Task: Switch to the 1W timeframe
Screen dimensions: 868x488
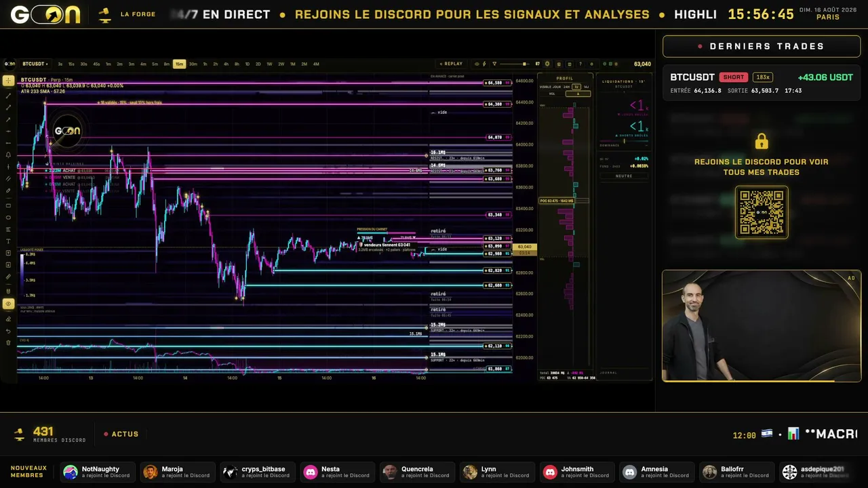Action: click(x=269, y=64)
